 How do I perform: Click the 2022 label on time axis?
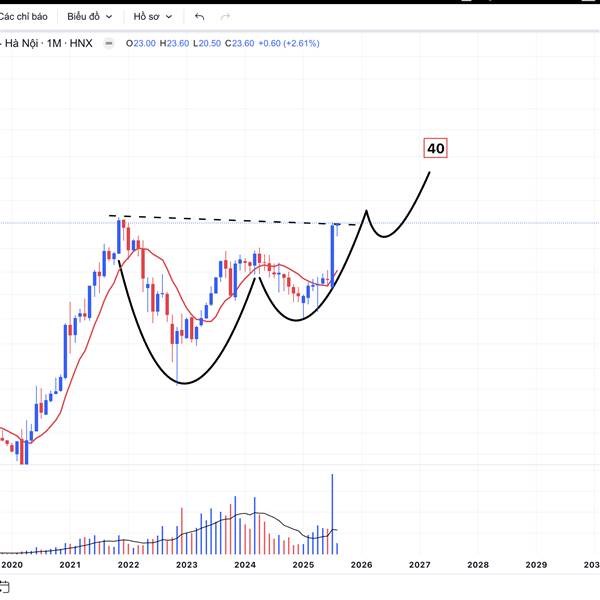(128, 564)
